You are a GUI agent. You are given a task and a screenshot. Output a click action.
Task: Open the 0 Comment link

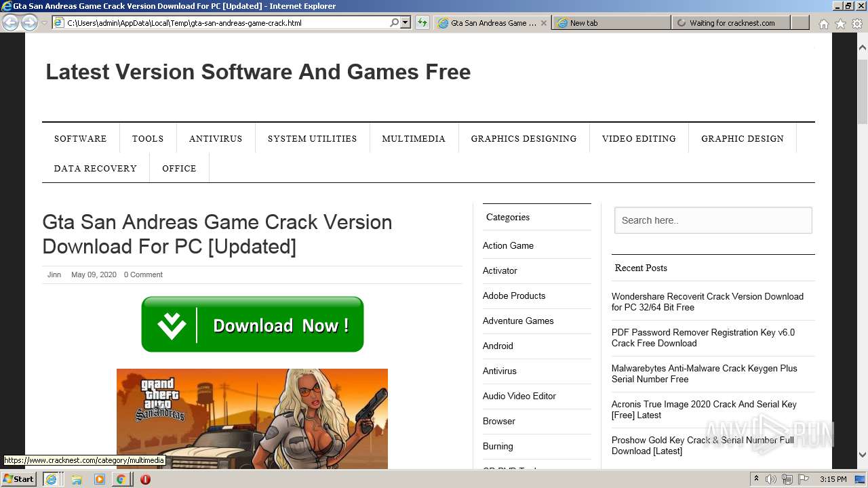pyautogui.click(x=143, y=274)
